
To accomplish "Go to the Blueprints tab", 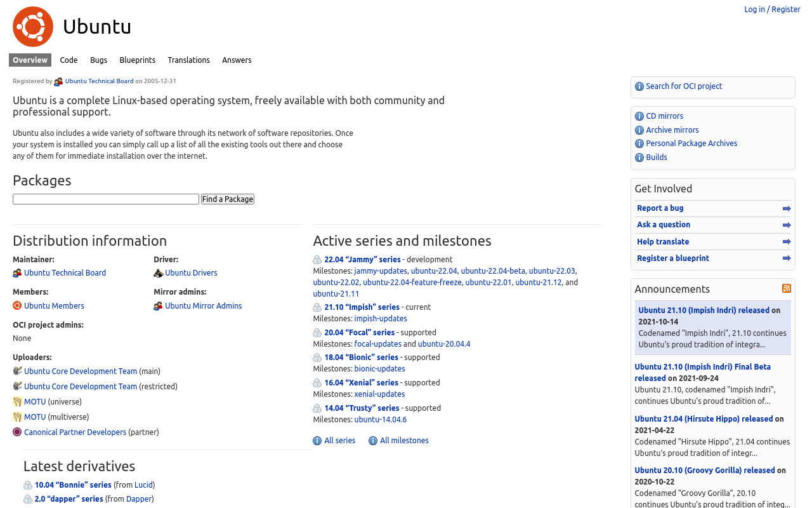I will (x=137, y=60).
